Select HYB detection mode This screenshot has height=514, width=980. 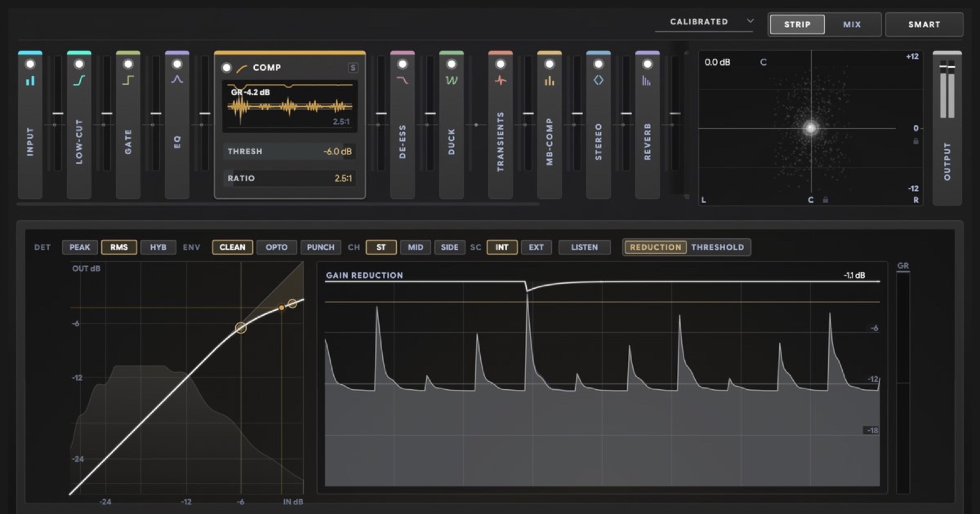158,247
